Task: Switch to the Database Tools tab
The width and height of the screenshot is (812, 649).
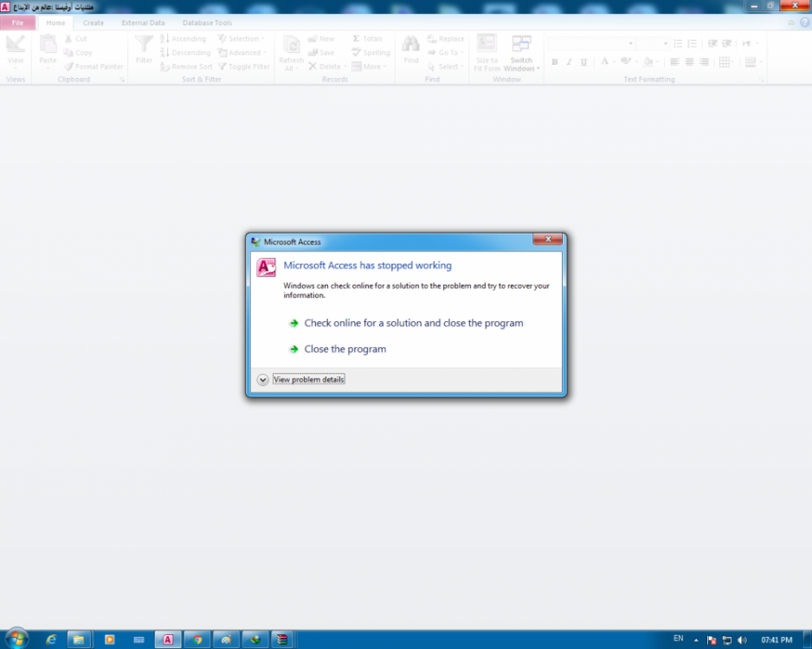Action: click(x=207, y=22)
